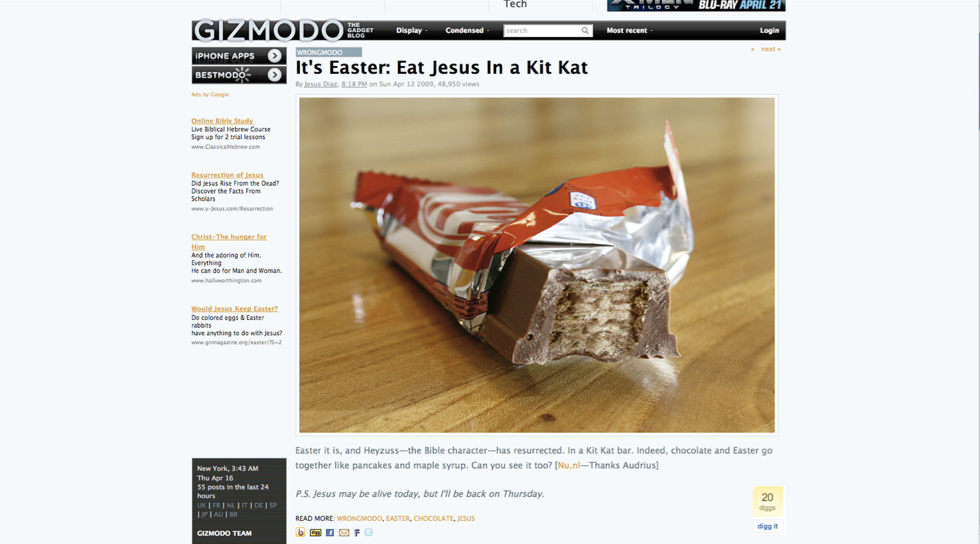980x544 pixels.
Task: Click the Digg share icon below tags
Action: tap(315, 532)
